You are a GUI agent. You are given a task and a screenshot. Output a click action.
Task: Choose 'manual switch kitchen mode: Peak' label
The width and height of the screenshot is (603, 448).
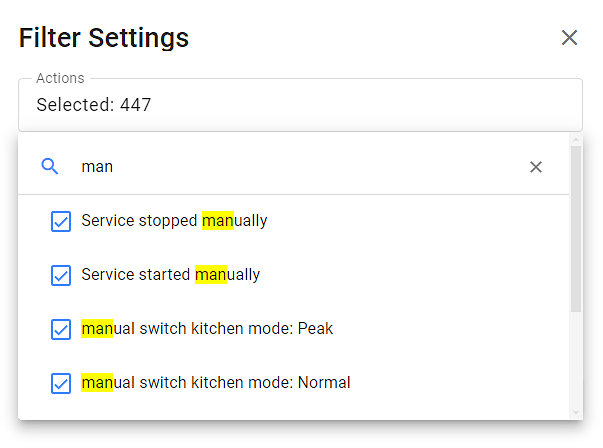[207, 328]
